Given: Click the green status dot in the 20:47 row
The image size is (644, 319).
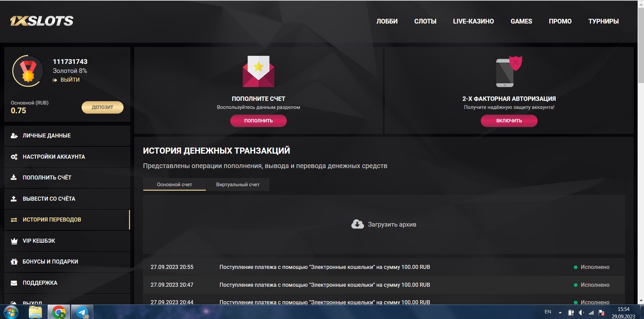Looking at the screenshot, I should pos(576,285).
